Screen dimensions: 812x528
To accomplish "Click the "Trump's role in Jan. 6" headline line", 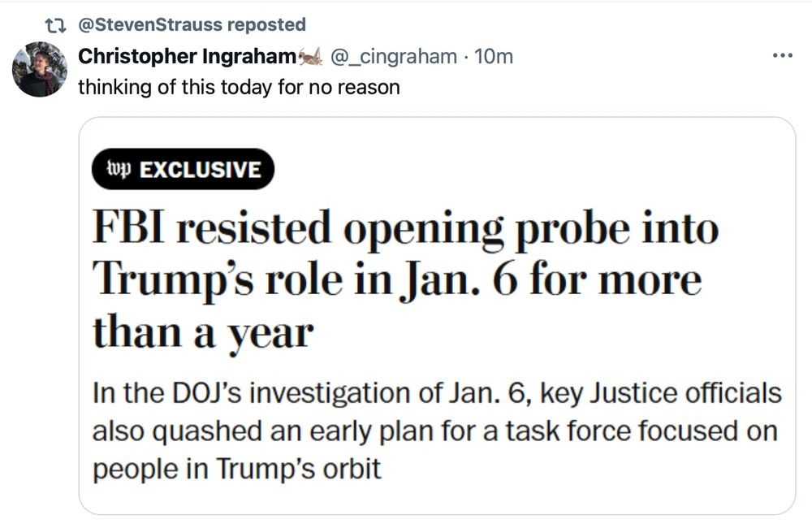I will pos(396,280).
